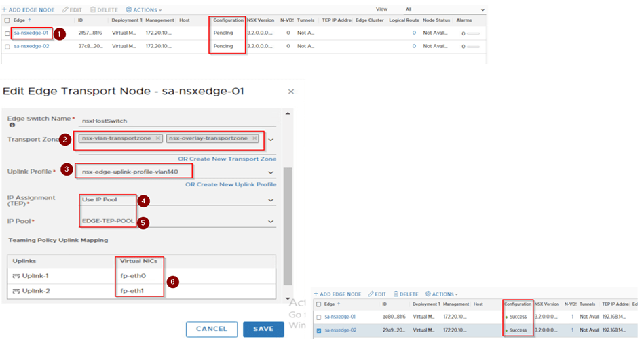The image size is (644, 339).
Task: Click the Uplink-1 network icon
Action: (15, 275)
